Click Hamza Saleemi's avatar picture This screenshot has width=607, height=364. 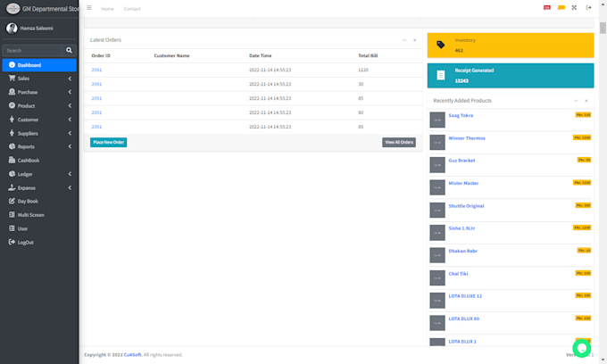click(12, 29)
